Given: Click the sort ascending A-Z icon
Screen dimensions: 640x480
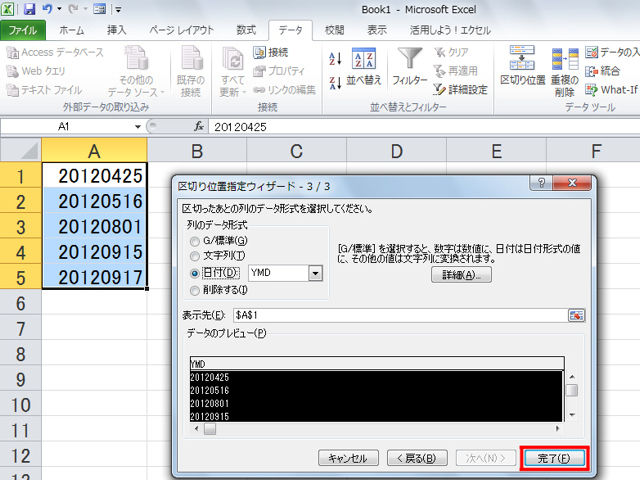Looking at the screenshot, I should (x=334, y=59).
